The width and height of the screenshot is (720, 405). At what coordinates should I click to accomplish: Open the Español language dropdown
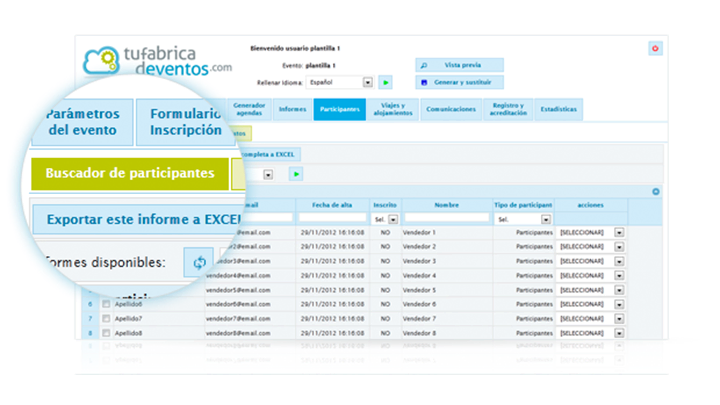pos(368,82)
